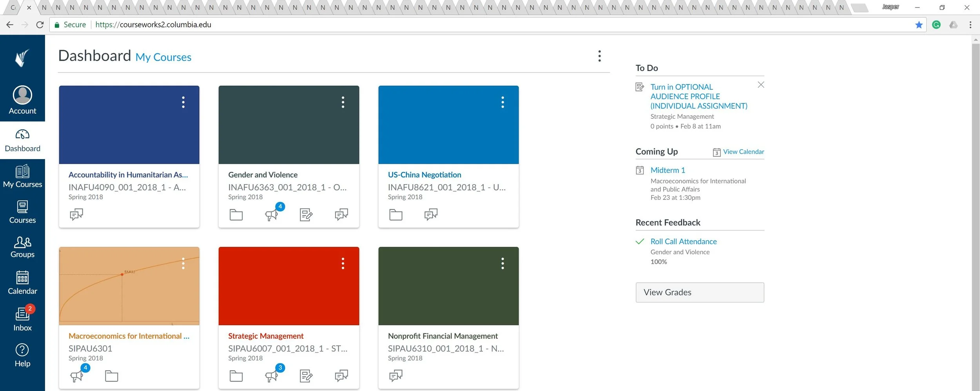Screen dimensions: 980x391
Task: Open the Courses sidebar item
Action: point(22,212)
